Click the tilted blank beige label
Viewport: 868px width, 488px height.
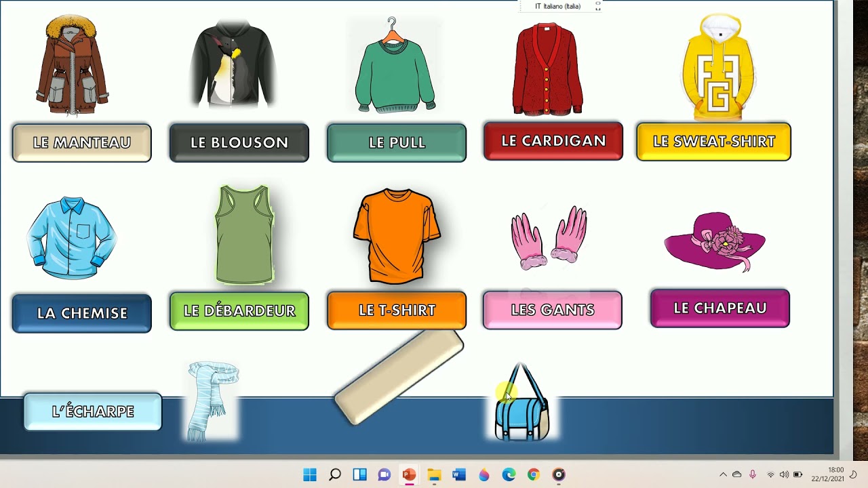[399, 376]
